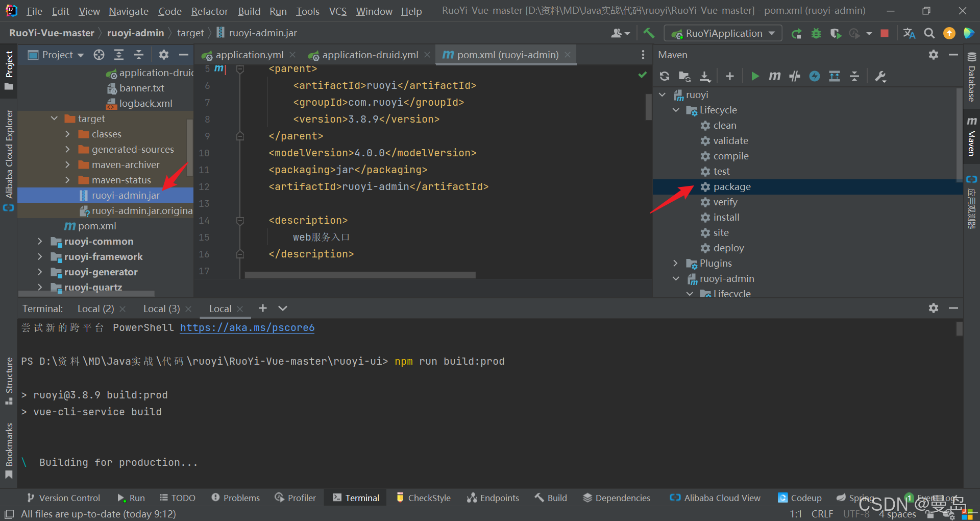
Task: Open the aka.ms/pscore6 link
Action: point(247,327)
